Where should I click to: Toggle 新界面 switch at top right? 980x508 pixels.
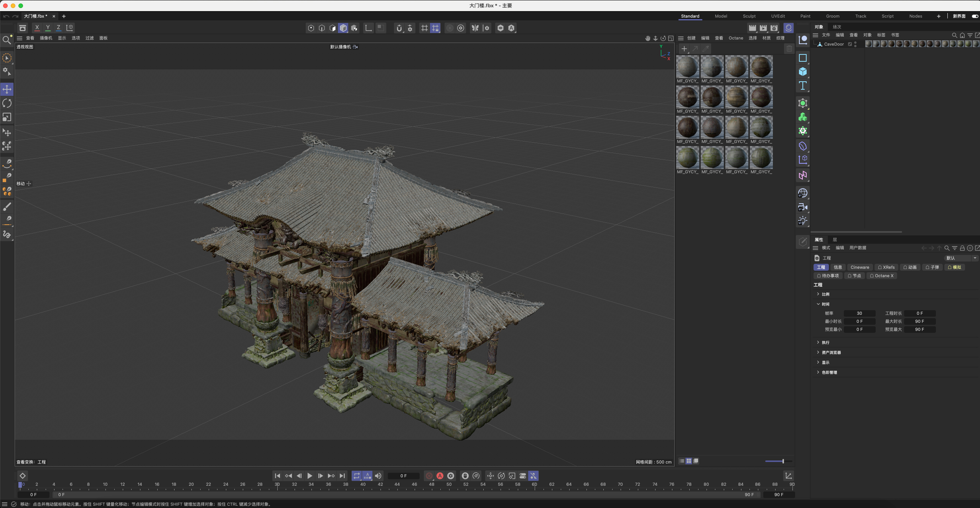pos(975,16)
